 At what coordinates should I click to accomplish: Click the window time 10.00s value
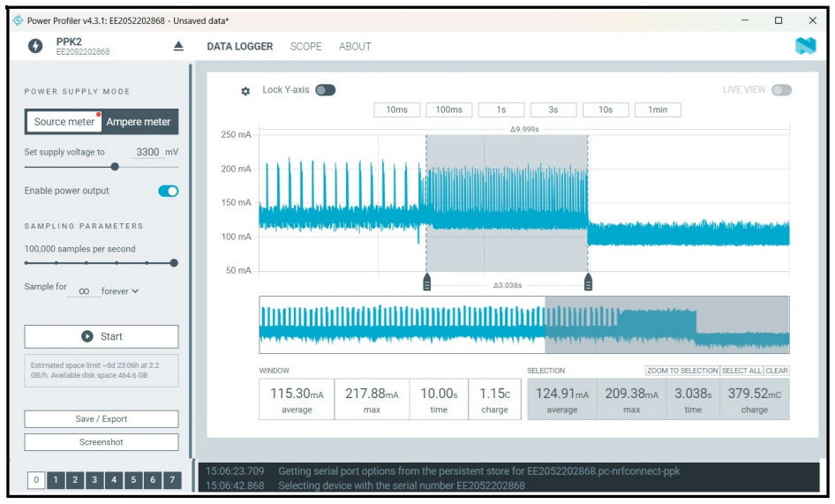click(439, 394)
